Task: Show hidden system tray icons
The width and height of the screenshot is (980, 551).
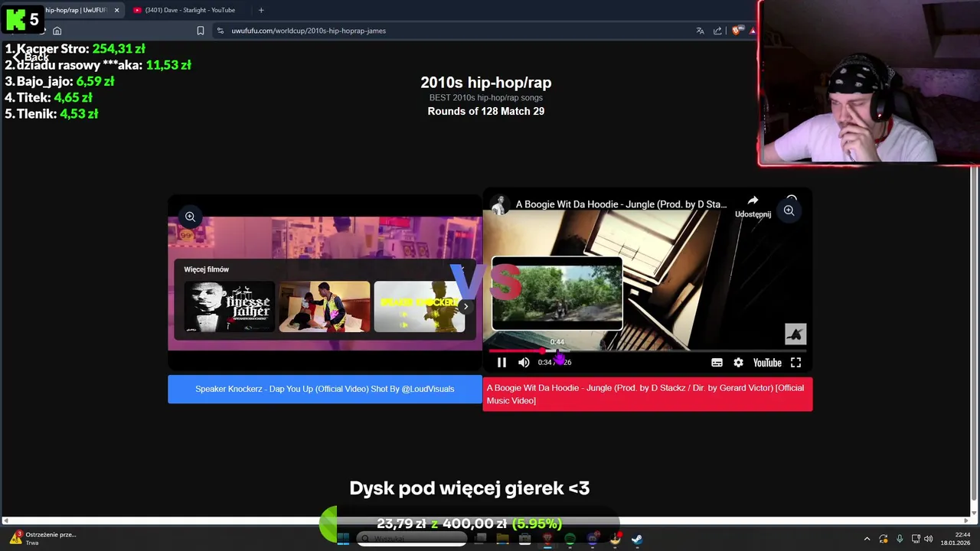Action: pyautogui.click(x=867, y=539)
